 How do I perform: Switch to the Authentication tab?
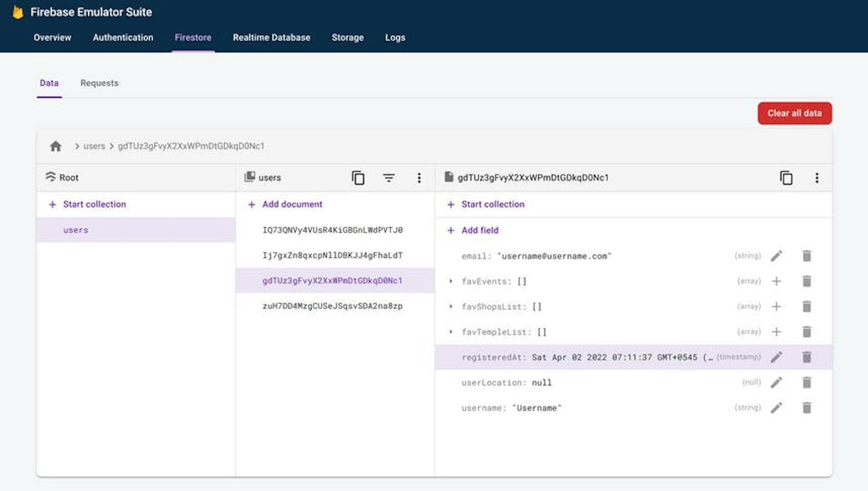tap(123, 37)
